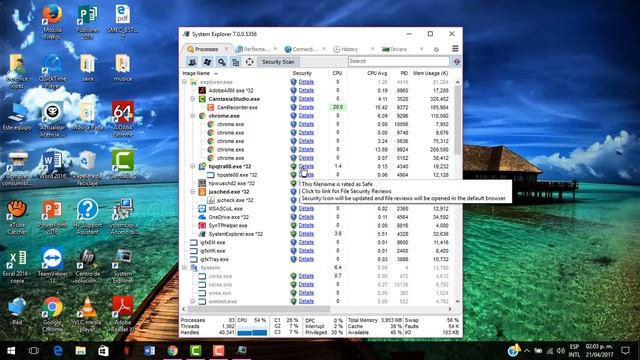Select TeamViewer 12 desktop icon

click(x=52, y=265)
